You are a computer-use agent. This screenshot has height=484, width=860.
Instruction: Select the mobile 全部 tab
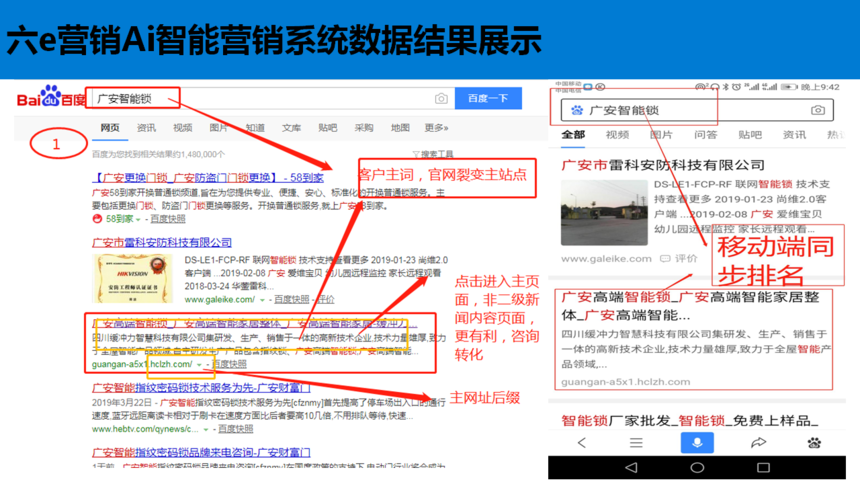pyautogui.click(x=573, y=134)
